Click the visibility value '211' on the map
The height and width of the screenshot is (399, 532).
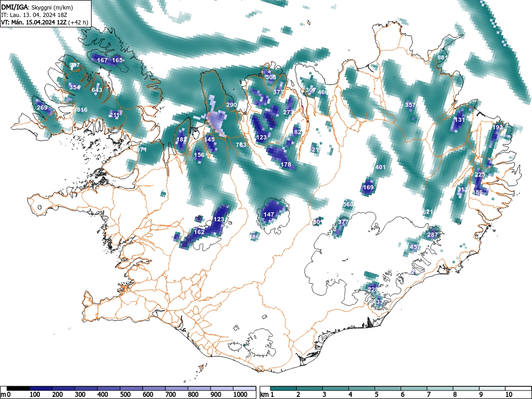coord(114,115)
